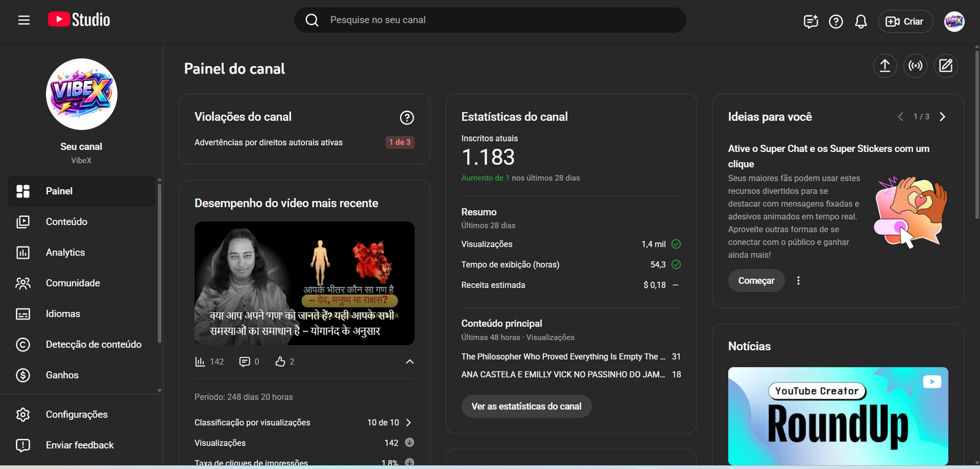Screen dimensions: 980x469
Task: Click the Criar button
Action: (905, 21)
